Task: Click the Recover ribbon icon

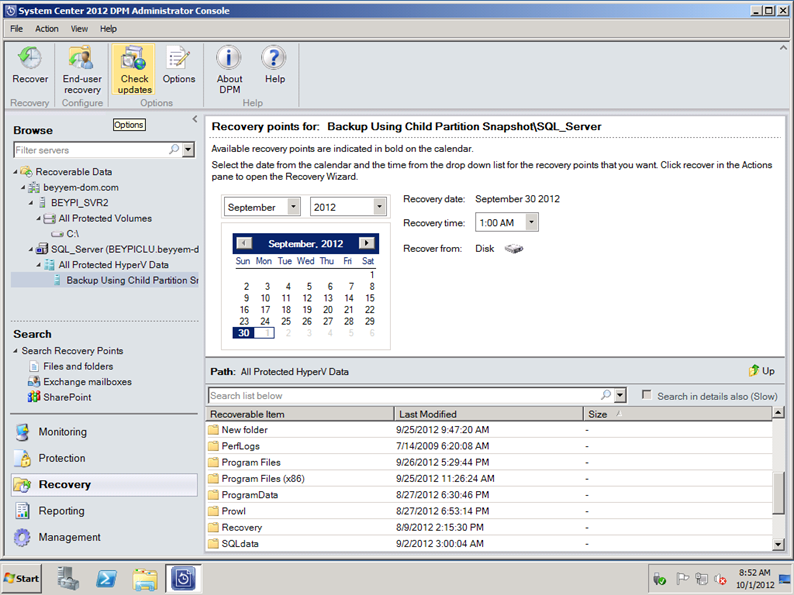Action: click(30, 58)
